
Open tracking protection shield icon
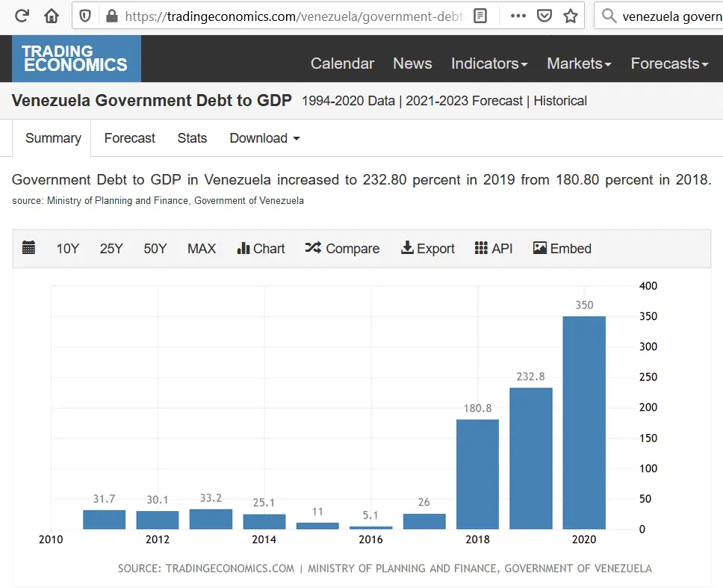coord(85,16)
